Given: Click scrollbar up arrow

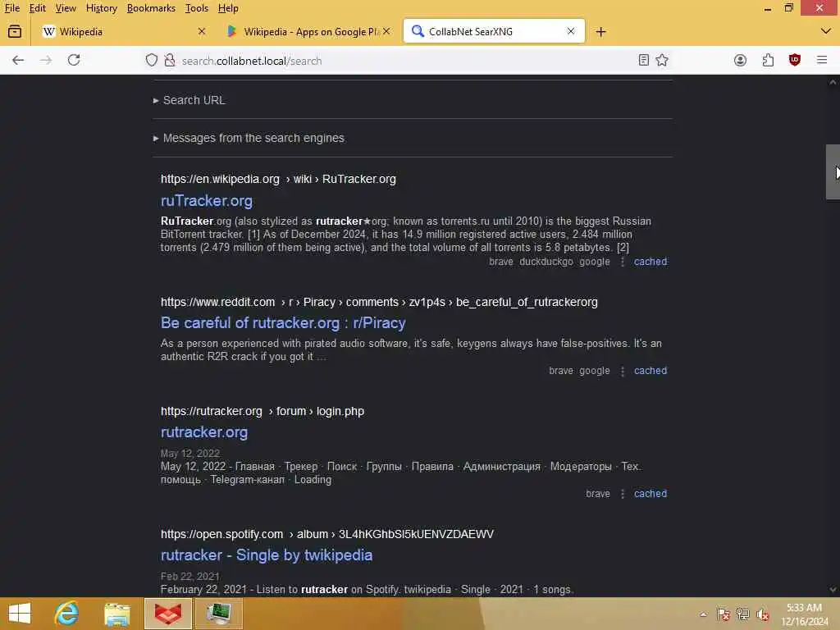Looking at the screenshot, I should (x=833, y=83).
